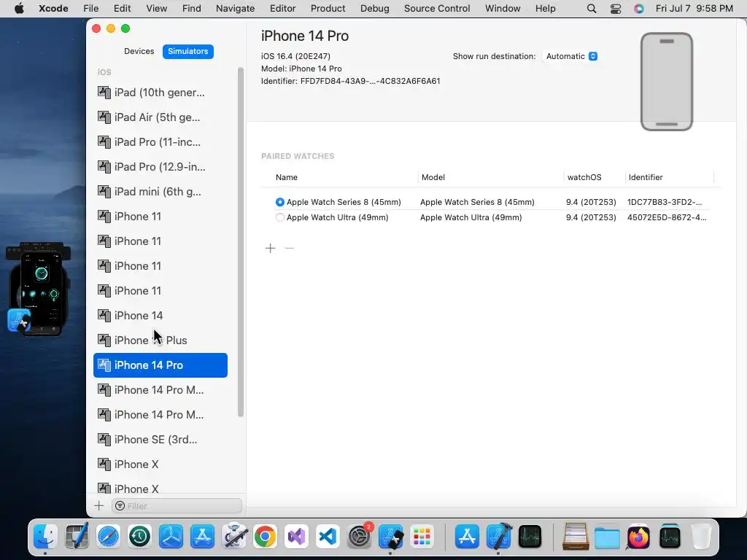Click the Identifier FFD7FD84 text line
Viewport: 747px width, 560px height.
click(x=350, y=81)
